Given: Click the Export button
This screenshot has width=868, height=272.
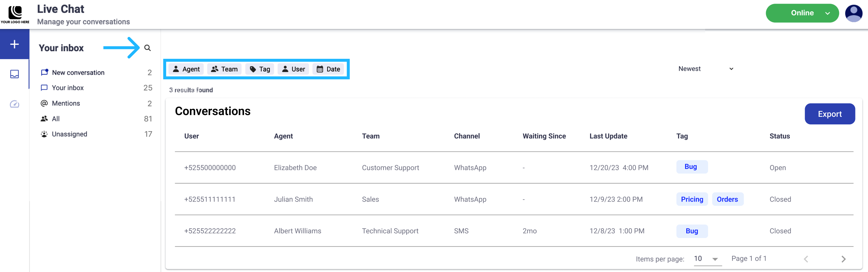Looking at the screenshot, I should click(830, 114).
